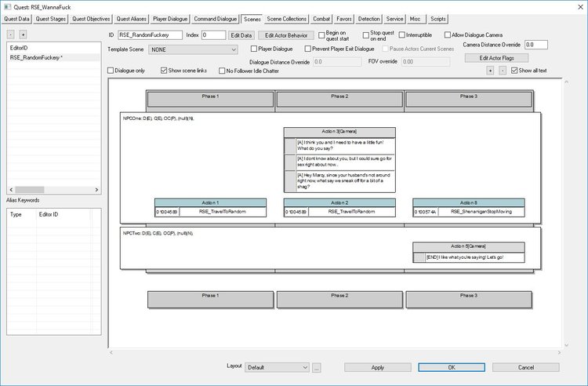Toggle Stop quest on end checkbox
Viewport: 588px width, 386px height.
pyautogui.click(x=366, y=35)
